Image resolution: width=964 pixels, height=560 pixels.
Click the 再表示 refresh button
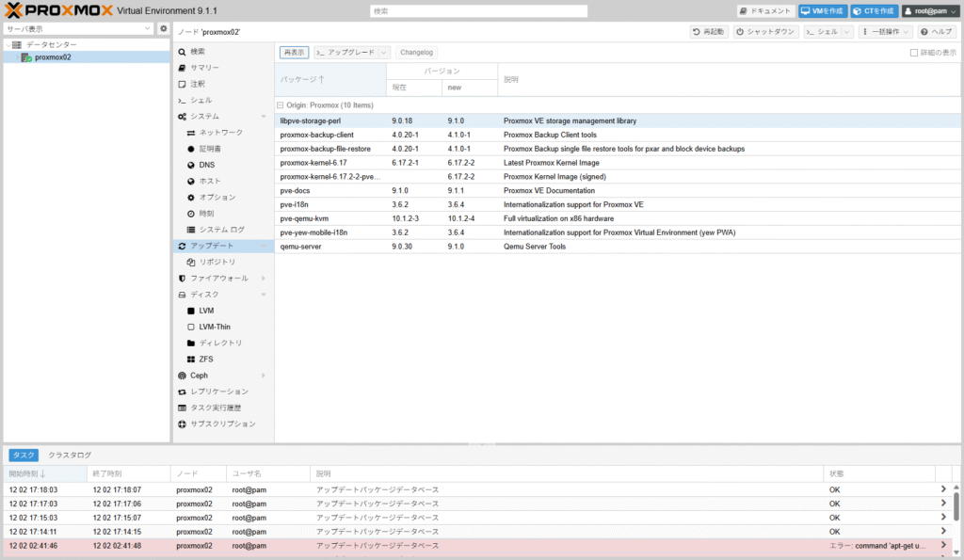tap(295, 53)
